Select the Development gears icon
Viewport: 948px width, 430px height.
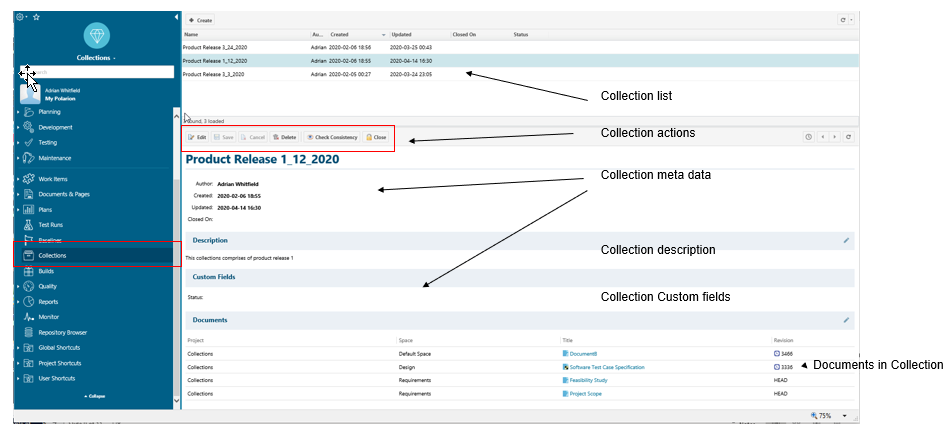[28, 128]
